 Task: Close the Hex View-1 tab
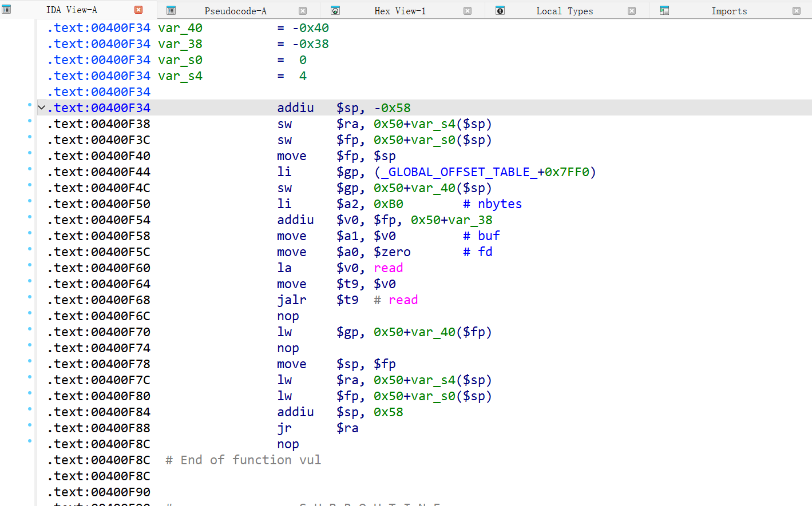tap(468, 11)
